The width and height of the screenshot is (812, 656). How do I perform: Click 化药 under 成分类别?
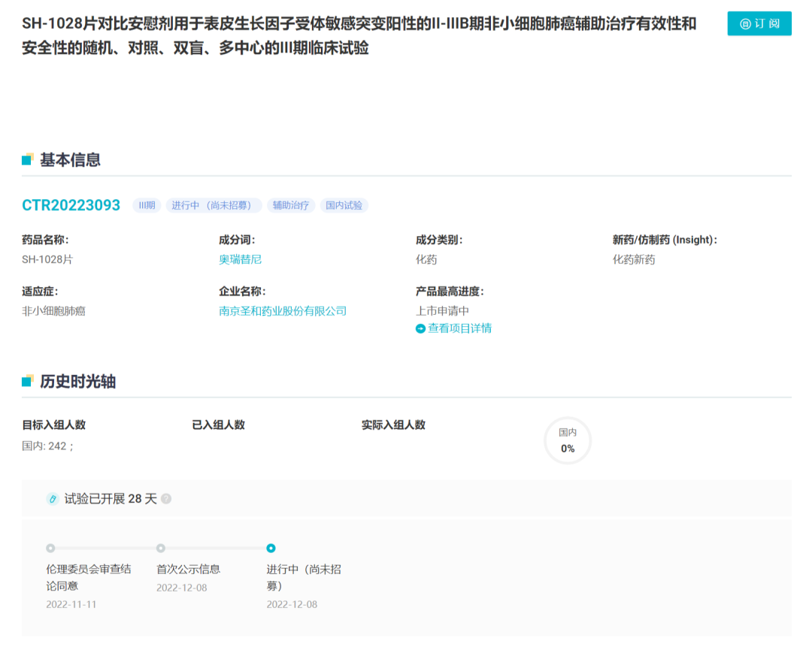(426, 259)
